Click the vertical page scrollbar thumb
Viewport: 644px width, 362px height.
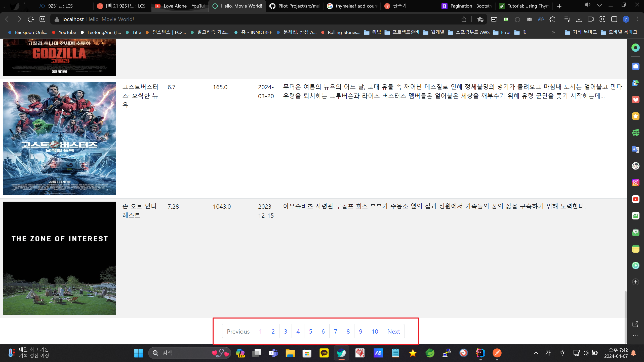click(625, 317)
